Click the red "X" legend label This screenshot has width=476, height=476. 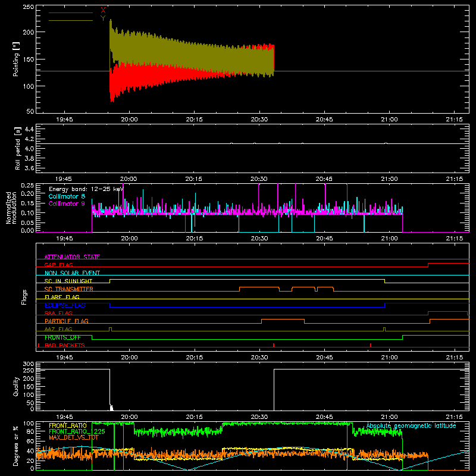coord(103,11)
